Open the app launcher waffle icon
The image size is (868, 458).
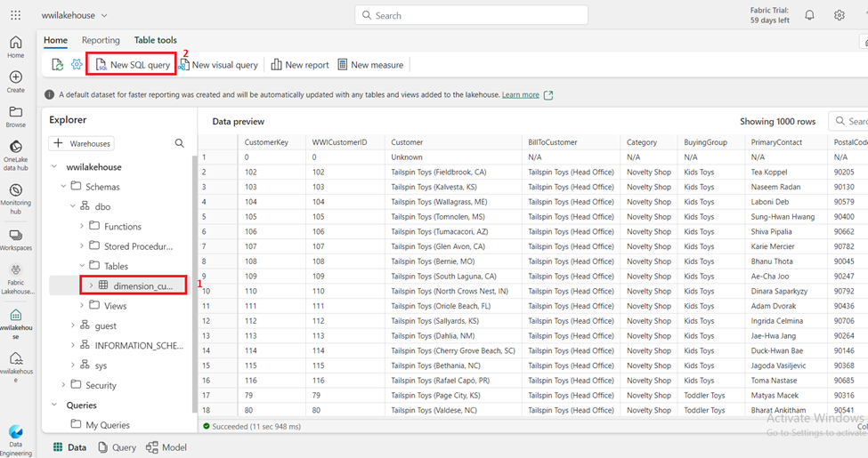tap(15, 15)
